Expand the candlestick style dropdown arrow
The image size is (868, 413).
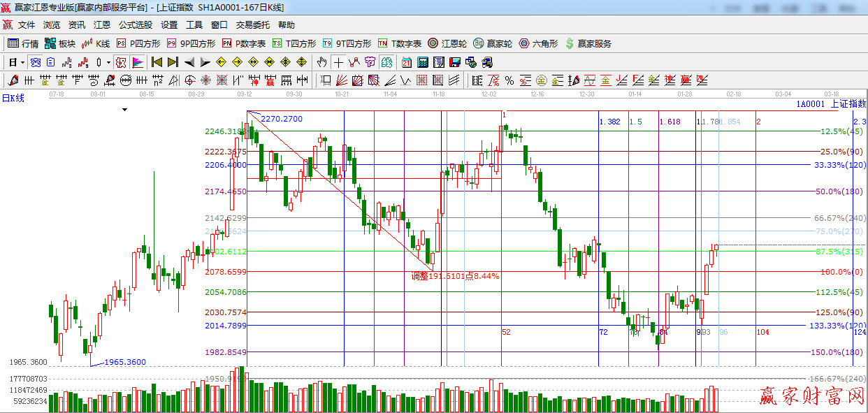point(108,62)
